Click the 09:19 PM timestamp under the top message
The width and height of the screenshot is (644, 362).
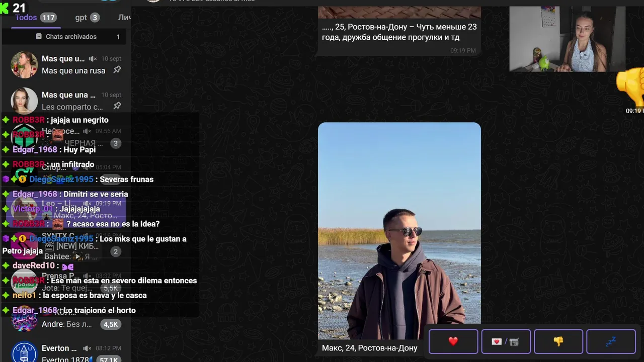click(x=463, y=51)
